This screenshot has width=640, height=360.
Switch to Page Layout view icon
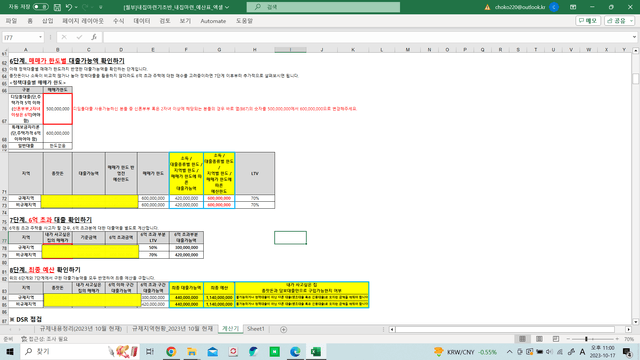539,339
